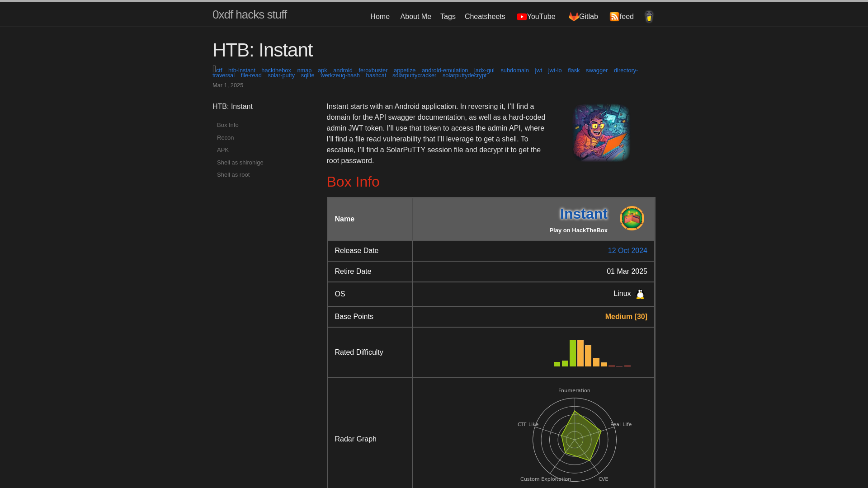Open the beer donation icon
The width and height of the screenshot is (868, 488).
[649, 17]
